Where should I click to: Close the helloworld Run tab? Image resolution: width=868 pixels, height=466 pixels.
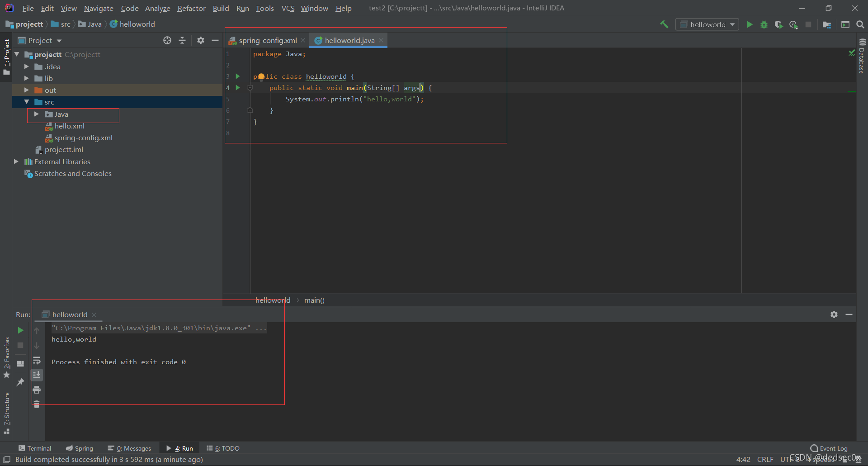point(94,315)
